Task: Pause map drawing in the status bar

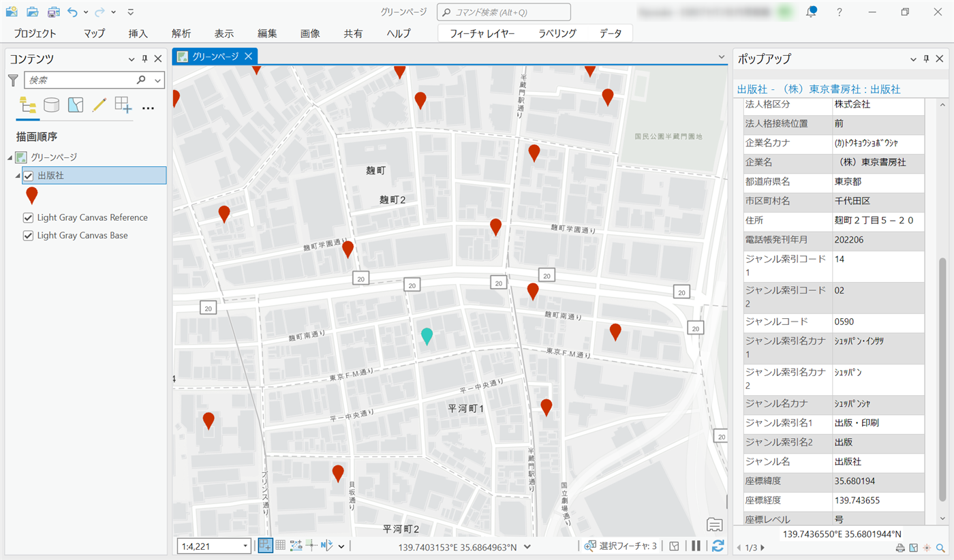Action: (696, 546)
